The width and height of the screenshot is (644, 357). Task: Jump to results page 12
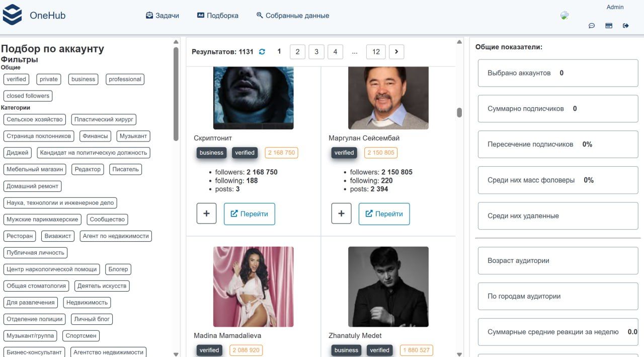pyautogui.click(x=376, y=51)
